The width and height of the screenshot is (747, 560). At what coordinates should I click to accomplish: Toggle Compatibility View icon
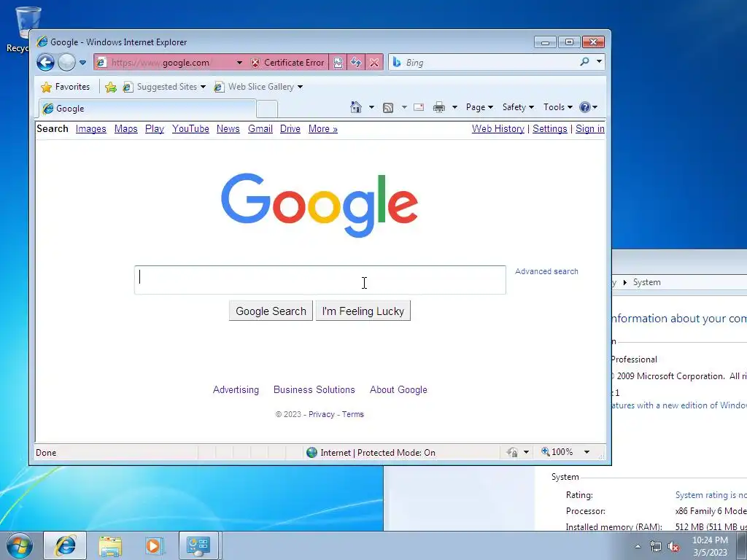(338, 63)
